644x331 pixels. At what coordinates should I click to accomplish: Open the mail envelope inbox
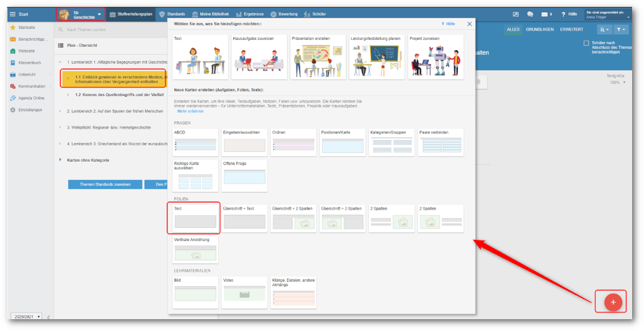tap(546, 14)
